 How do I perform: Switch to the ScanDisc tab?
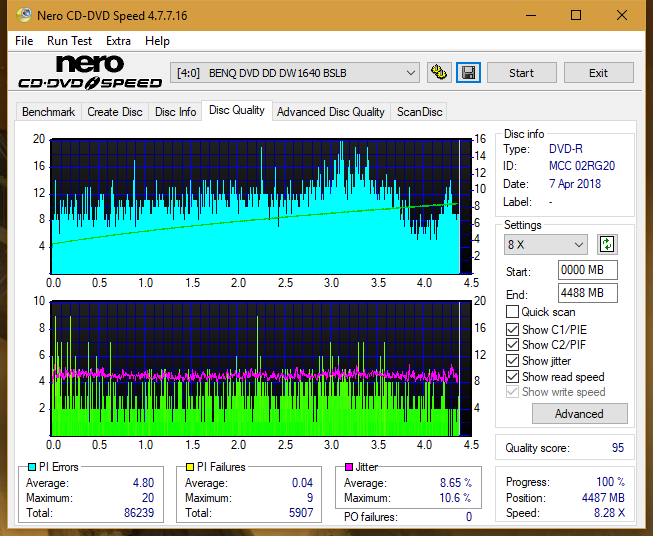pos(419,112)
